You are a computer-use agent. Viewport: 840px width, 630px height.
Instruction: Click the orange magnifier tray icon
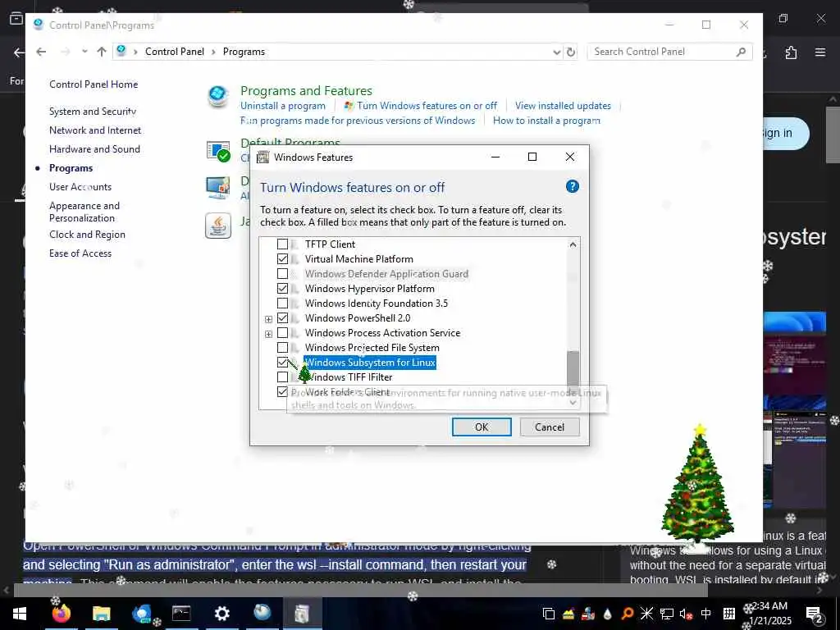point(627,614)
